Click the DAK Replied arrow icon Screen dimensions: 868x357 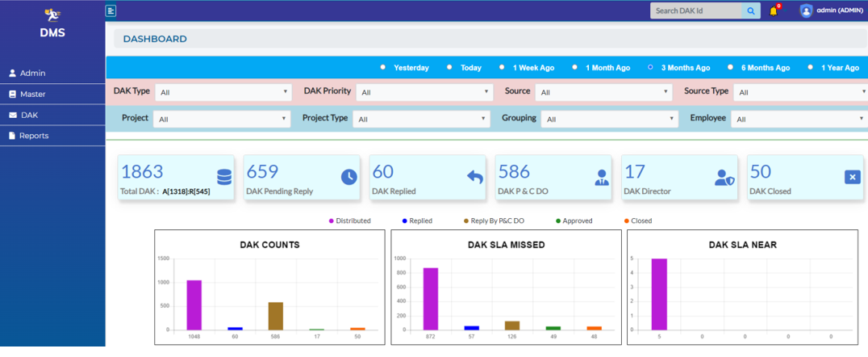point(474,177)
